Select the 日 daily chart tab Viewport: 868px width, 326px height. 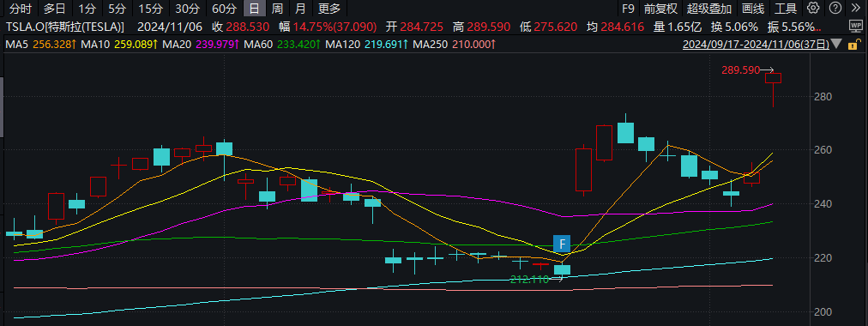[254, 9]
